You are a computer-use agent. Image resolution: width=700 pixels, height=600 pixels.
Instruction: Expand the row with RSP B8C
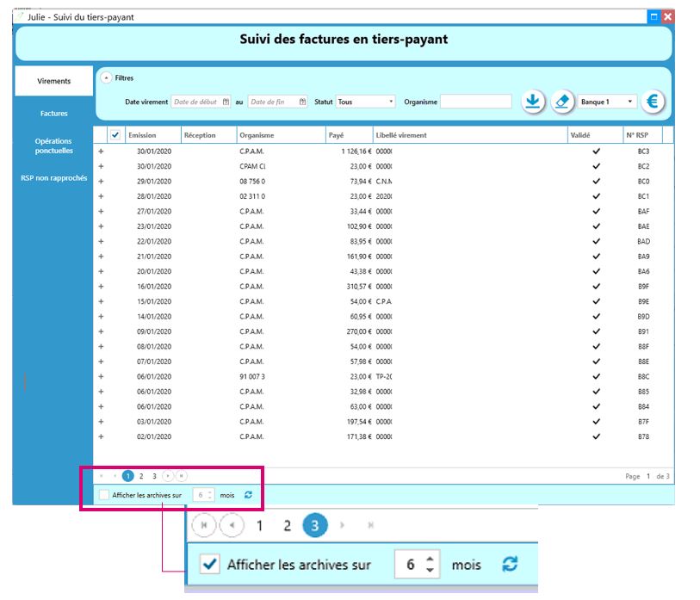101,376
